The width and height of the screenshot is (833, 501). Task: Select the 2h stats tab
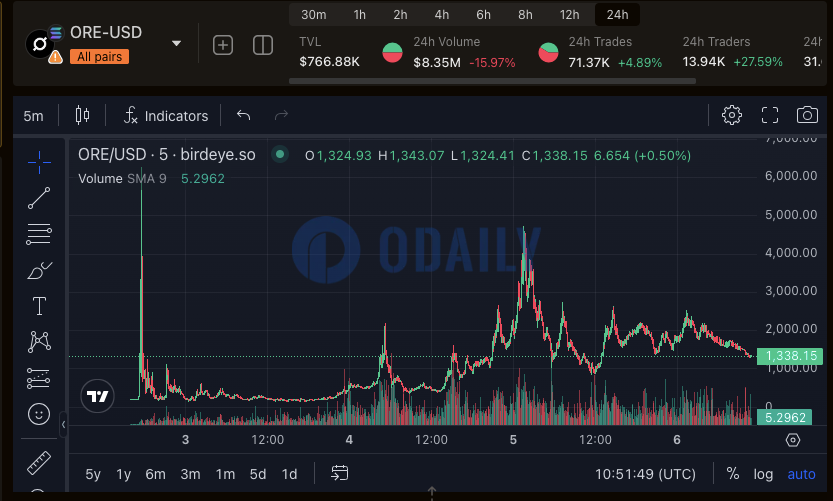coord(401,15)
